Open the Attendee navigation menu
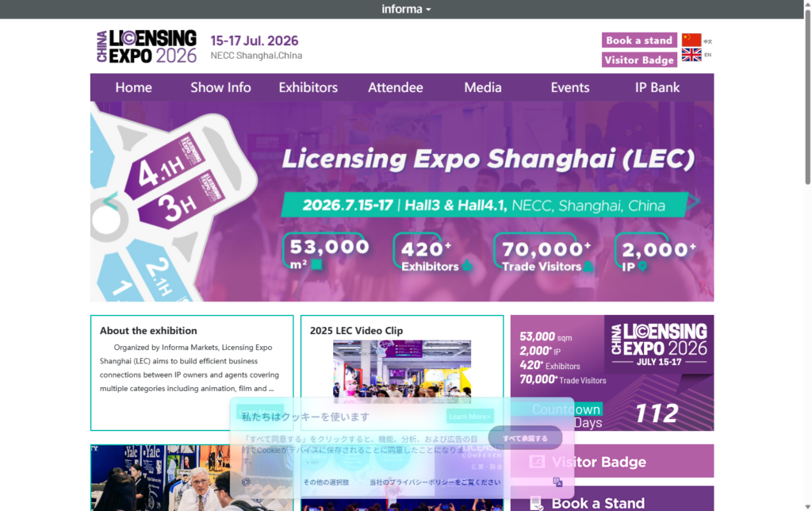 (395, 87)
